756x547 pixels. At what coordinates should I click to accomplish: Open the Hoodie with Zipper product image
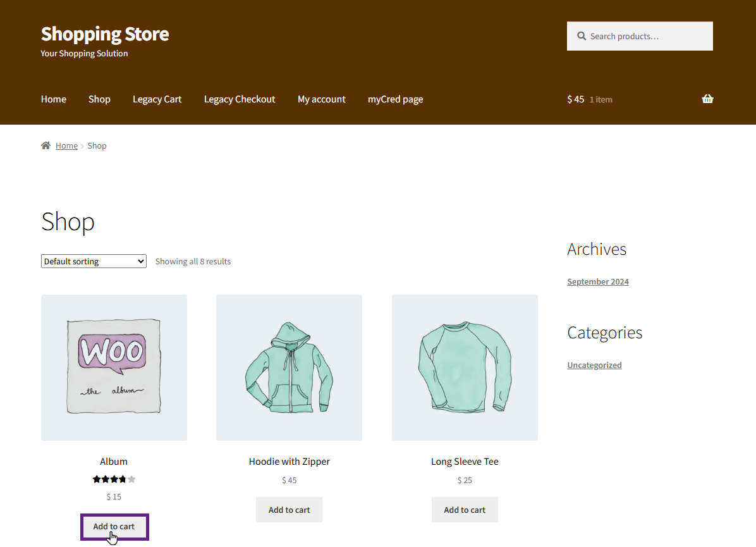(289, 367)
